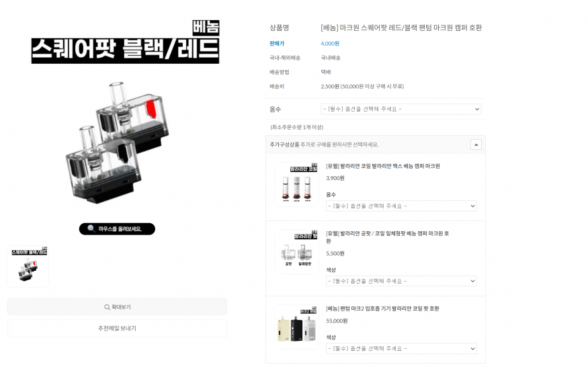The width and height of the screenshot is (588, 367).
Task: Click the 추천메일 보내기 button
Action: click(117, 328)
